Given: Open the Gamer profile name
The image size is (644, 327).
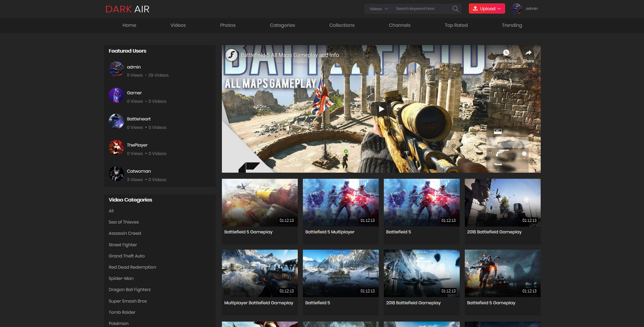Looking at the screenshot, I should pos(134,93).
